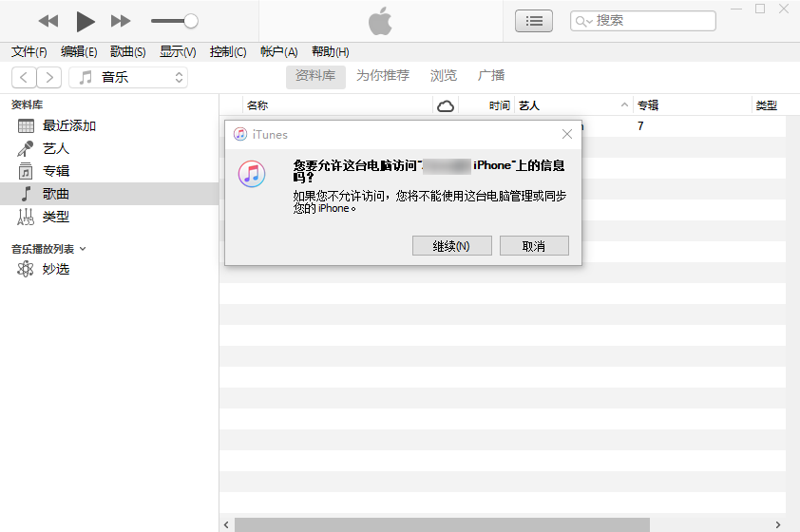This screenshot has width=800, height=532.
Task: Close the iTunes dialog with X
Action: click(x=567, y=134)
